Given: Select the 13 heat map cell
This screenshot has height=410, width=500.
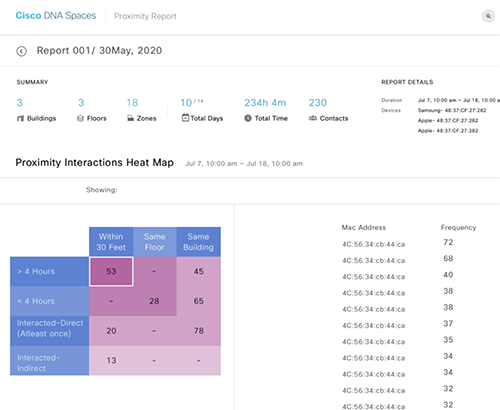Looking at the screenshot, I should (111, 360).
